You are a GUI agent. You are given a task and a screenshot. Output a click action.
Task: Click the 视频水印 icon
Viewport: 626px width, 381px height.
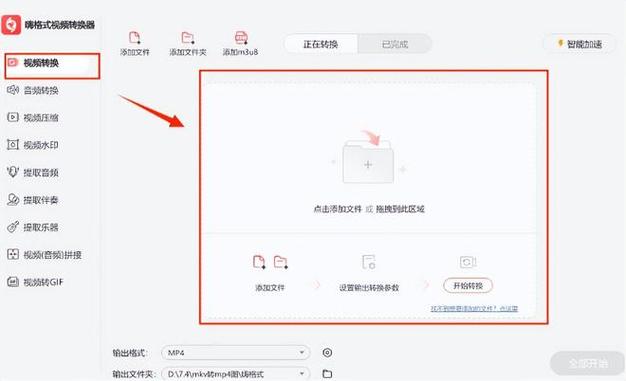[13, 145]
